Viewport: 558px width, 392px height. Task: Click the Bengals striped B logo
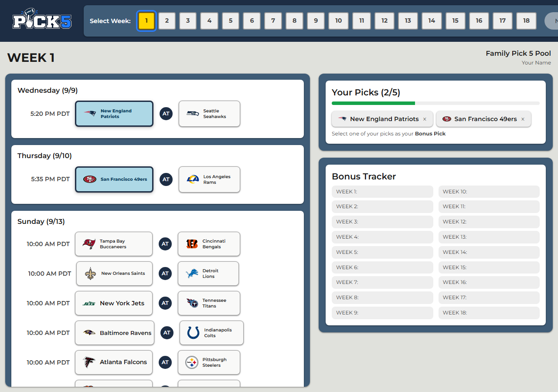point(192,244)
